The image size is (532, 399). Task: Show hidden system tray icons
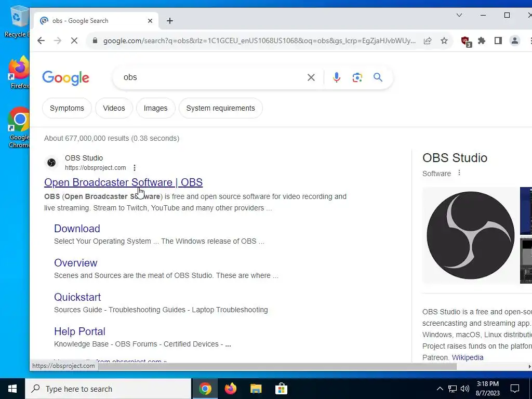440,389
